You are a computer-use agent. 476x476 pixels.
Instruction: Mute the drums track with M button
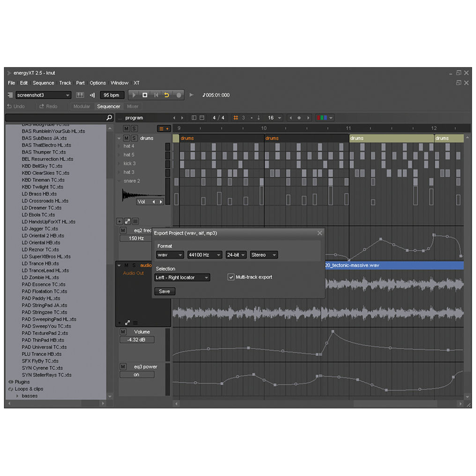126,138
